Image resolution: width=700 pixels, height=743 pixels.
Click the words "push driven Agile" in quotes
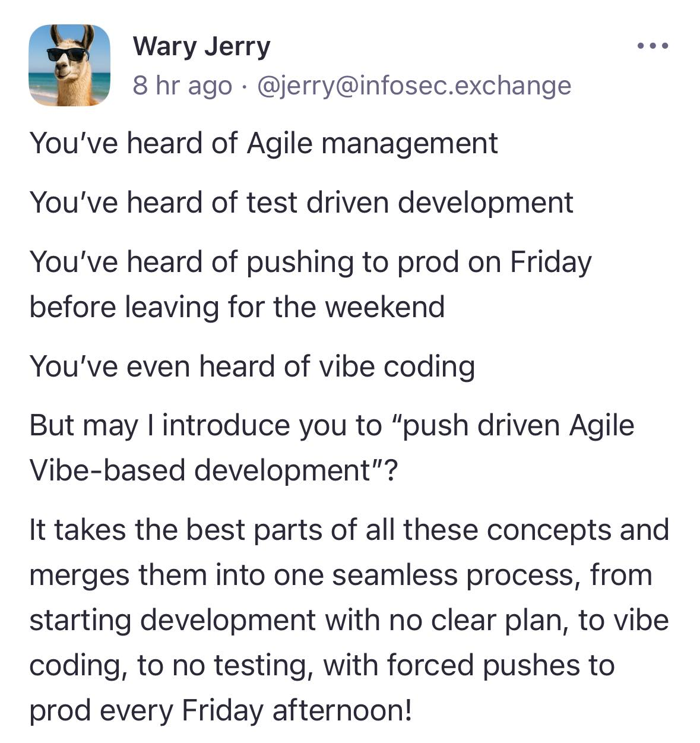[520, 425]
